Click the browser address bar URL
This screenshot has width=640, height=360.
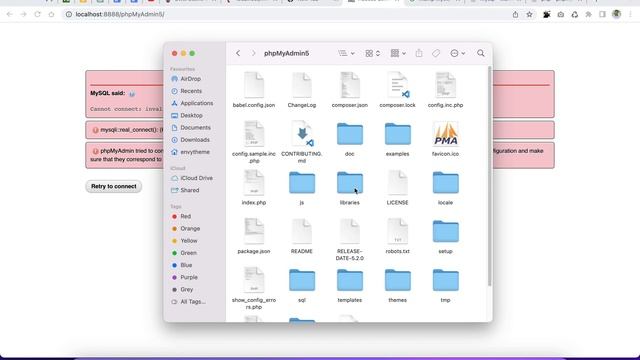pos(120,14)
